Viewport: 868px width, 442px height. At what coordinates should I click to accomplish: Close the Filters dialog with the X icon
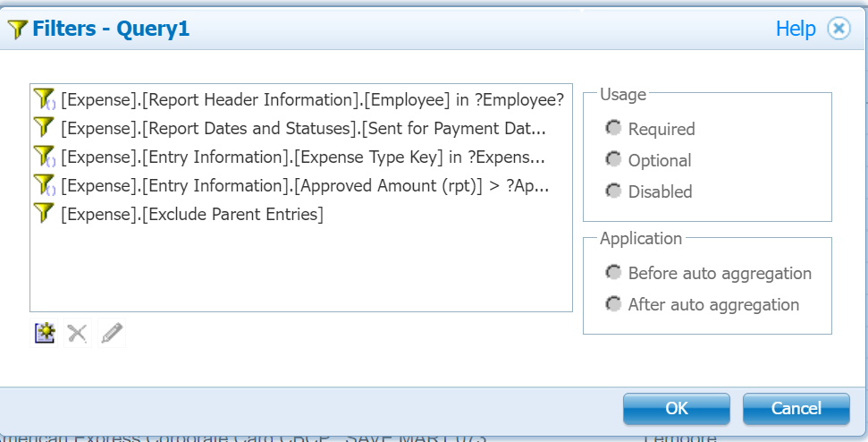click(x=839, y=29)
